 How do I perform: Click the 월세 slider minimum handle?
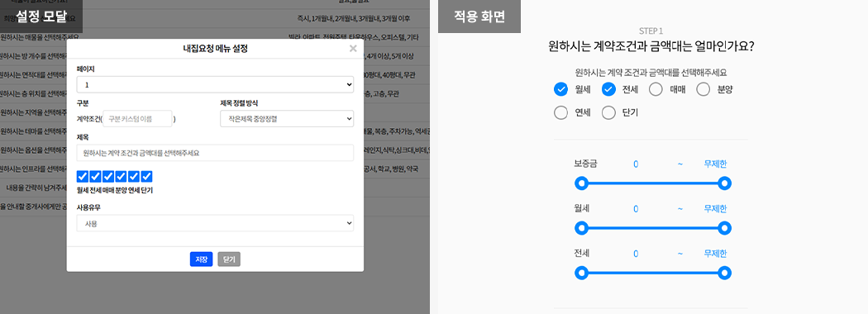tap(581, 228)
